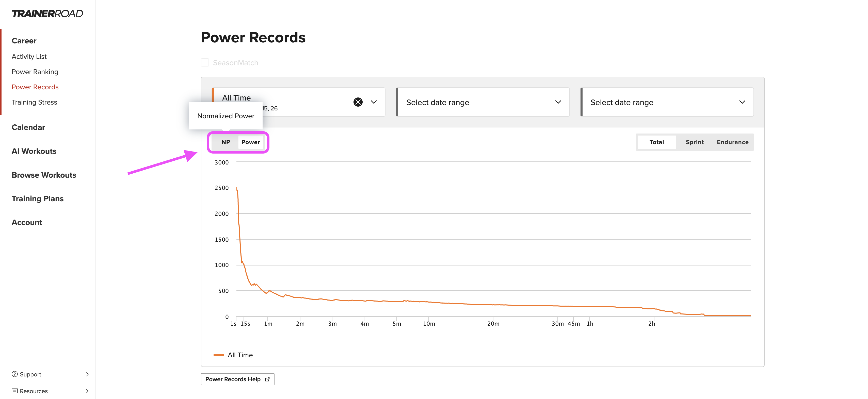868x399 pixels.
Task: Expand the Resources submenu chevron
Action: [x=87, y=391]
